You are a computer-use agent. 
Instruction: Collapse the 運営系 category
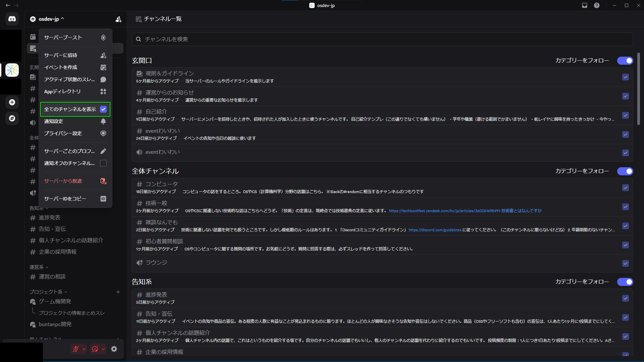pyautogui.click(x=39, y=267)
